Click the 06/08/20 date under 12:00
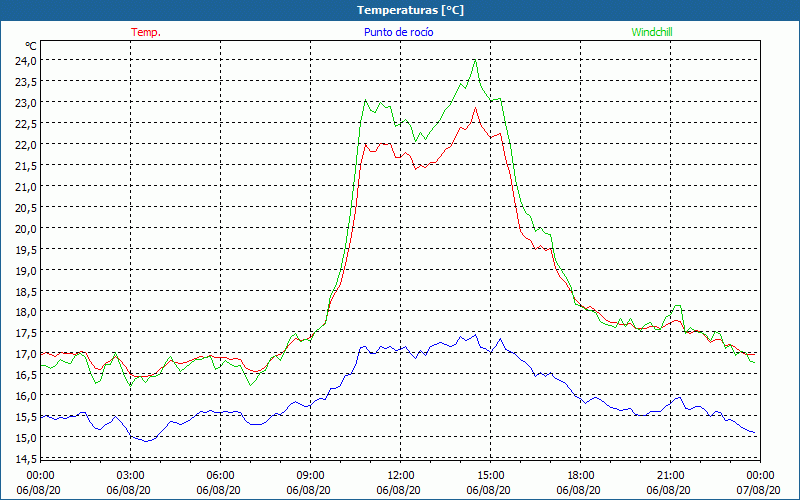Viewport: 800px width, 500px height. (x=398, y=490)
